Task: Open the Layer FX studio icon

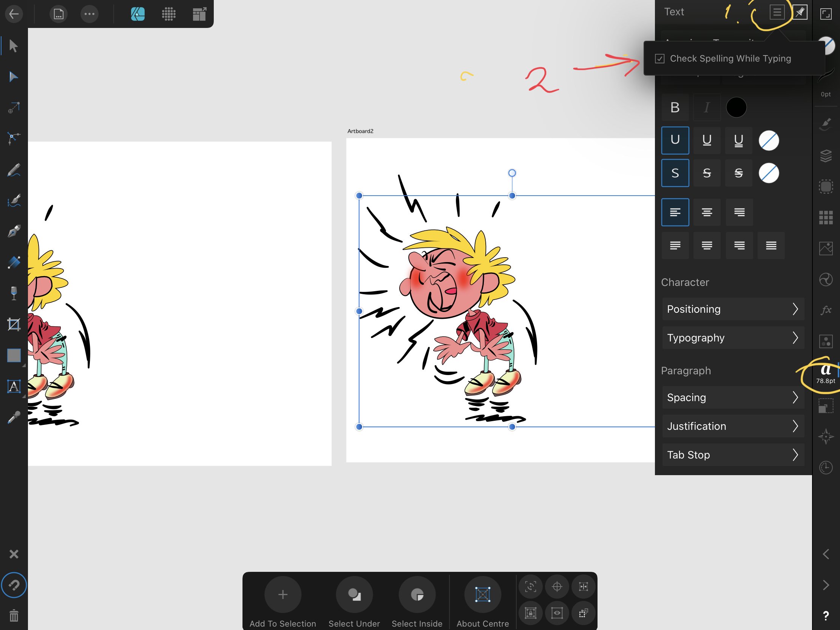Action: 826,310
